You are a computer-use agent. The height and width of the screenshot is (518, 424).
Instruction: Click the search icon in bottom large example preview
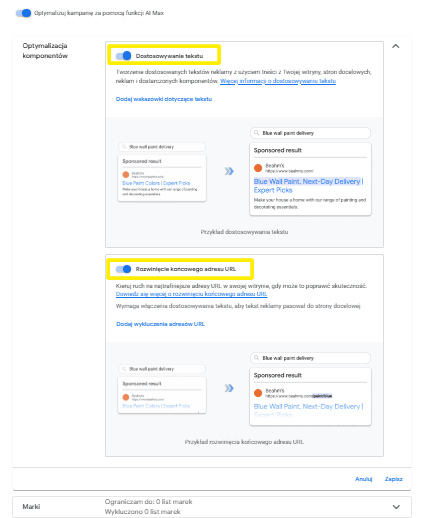(256, 358)
